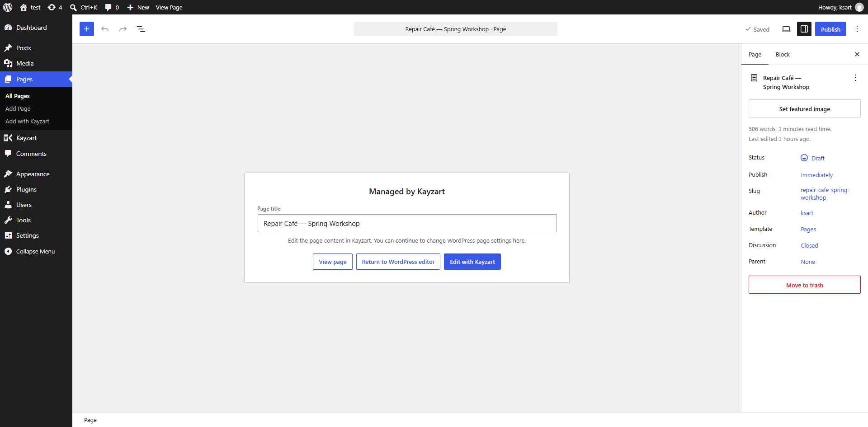Open the Tools menu
The height and width of the screenshot is (427, 868).
(x=36, y=220)
